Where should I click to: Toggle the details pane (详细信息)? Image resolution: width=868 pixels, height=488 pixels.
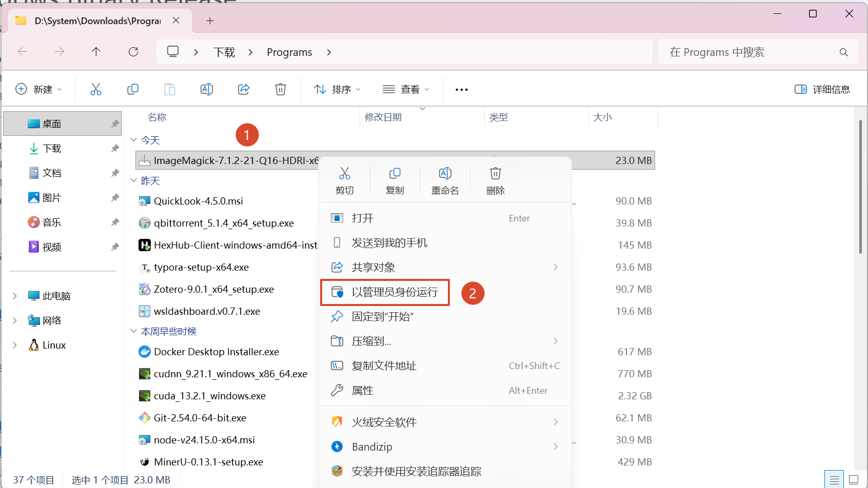pos(822,89)
